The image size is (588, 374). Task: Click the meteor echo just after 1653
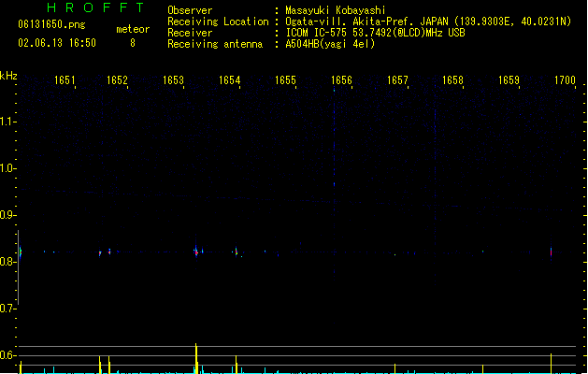(x=195, y=252)
